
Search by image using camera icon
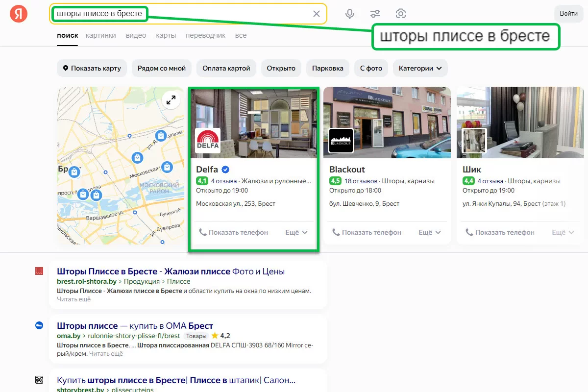click(x=401, y=14)
